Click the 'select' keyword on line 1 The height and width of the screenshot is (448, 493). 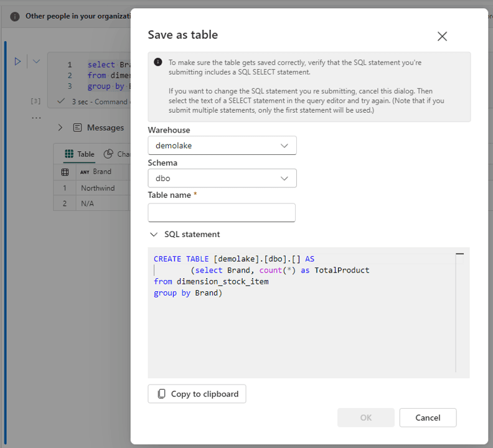[101, 65]
